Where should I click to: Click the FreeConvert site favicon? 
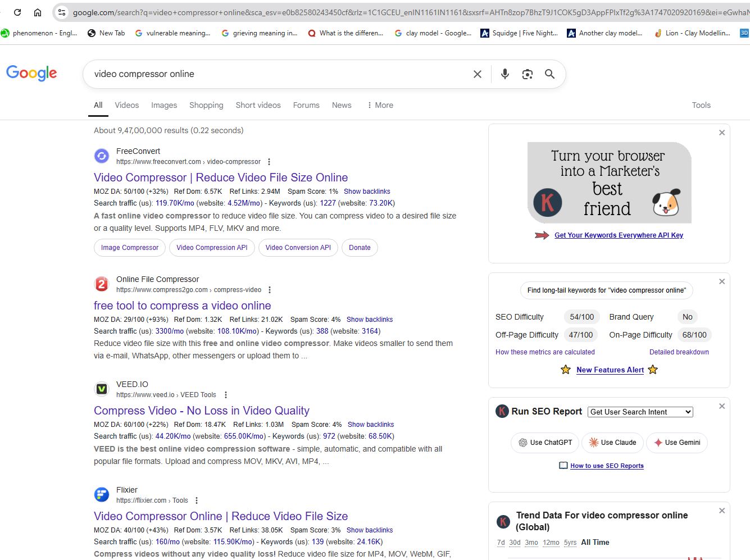coord(102,156)
